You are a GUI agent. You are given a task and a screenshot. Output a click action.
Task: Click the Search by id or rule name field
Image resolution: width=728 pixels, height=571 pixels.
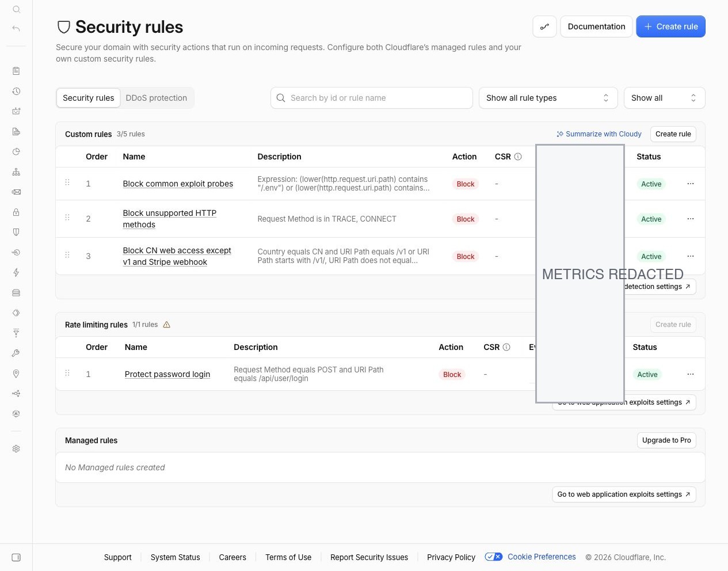pos(372,98)
